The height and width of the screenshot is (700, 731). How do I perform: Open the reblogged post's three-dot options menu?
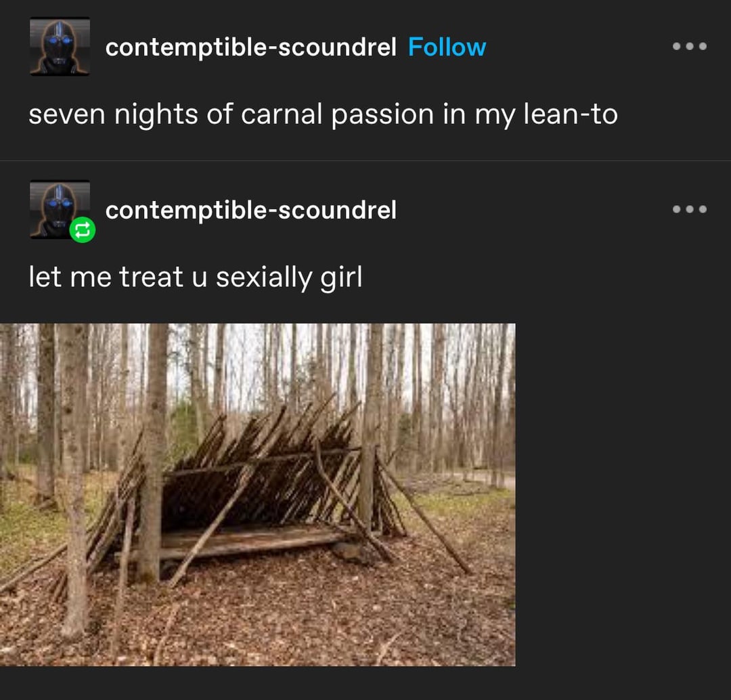tap(690, 209)
